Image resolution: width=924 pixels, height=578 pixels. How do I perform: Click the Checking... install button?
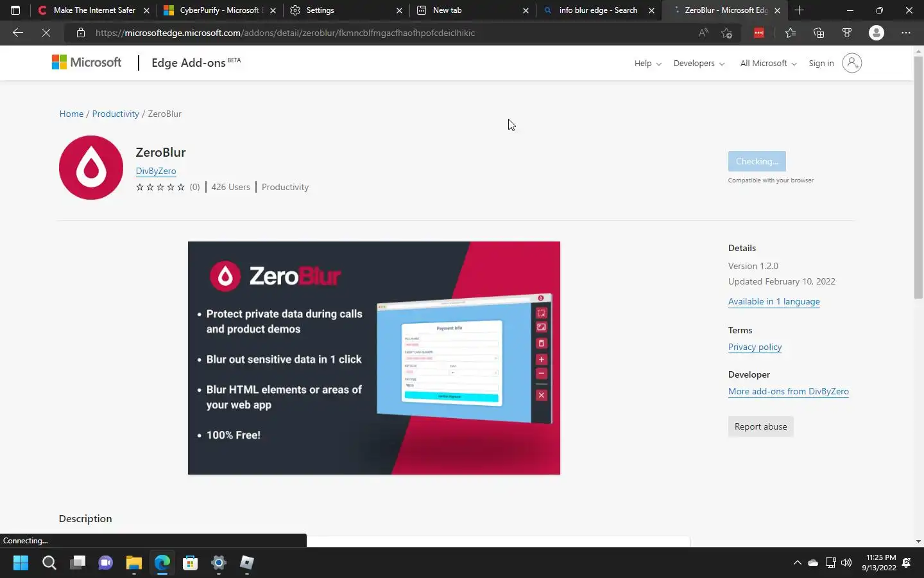(x=757, y=161)
